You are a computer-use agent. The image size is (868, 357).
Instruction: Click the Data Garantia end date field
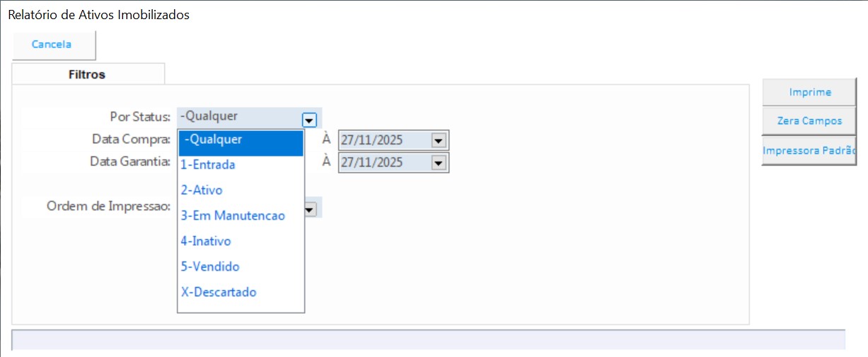tap(383, 163)
